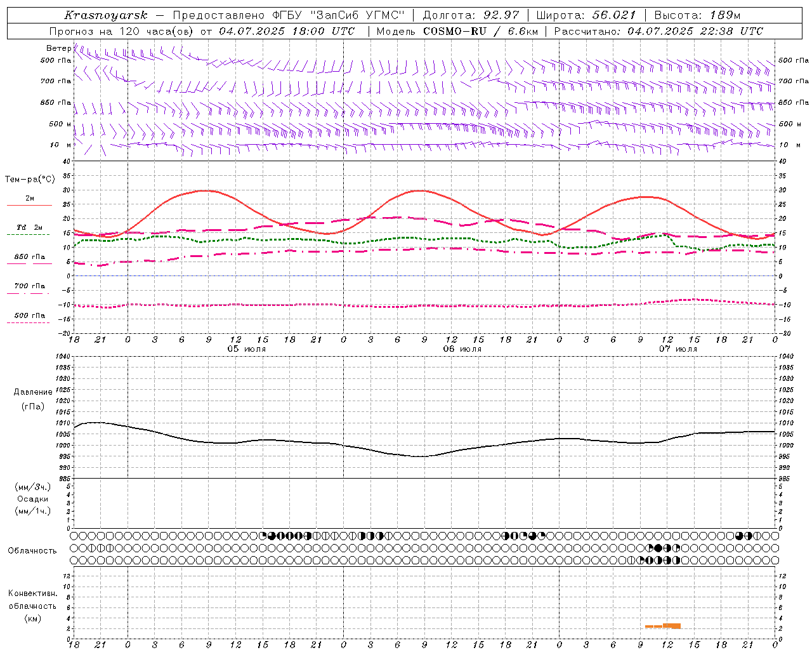This screenshot has width=812, height=650.
Task: Click the '2м' temperature legend entry
Action: click(30, 199)
